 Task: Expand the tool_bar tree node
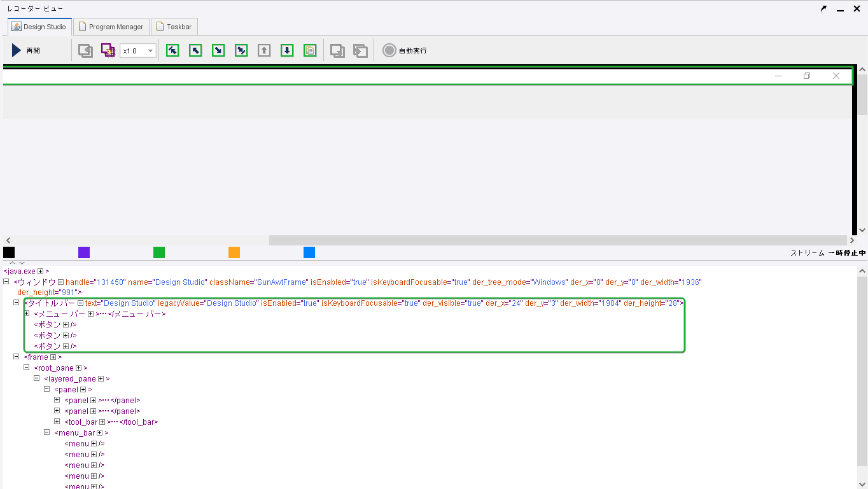coord(57,422)
